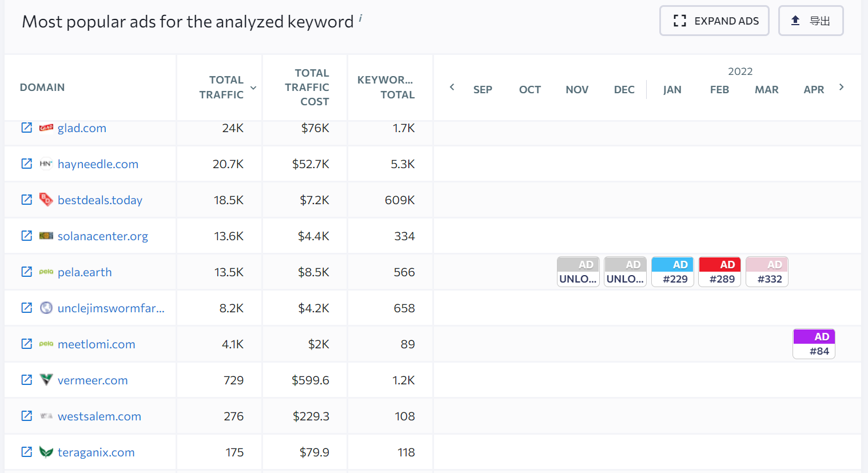
Task: Go to next months in timeline
Action: pos(841,87)
